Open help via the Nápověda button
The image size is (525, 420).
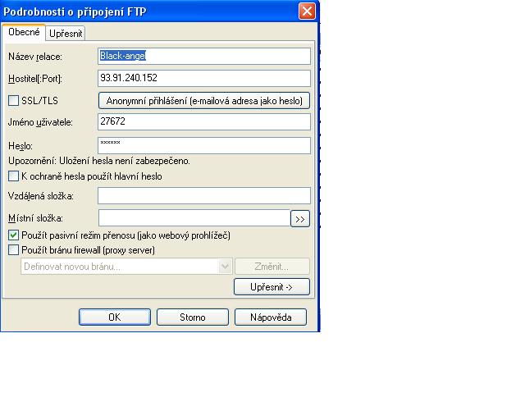click(271, 317)
